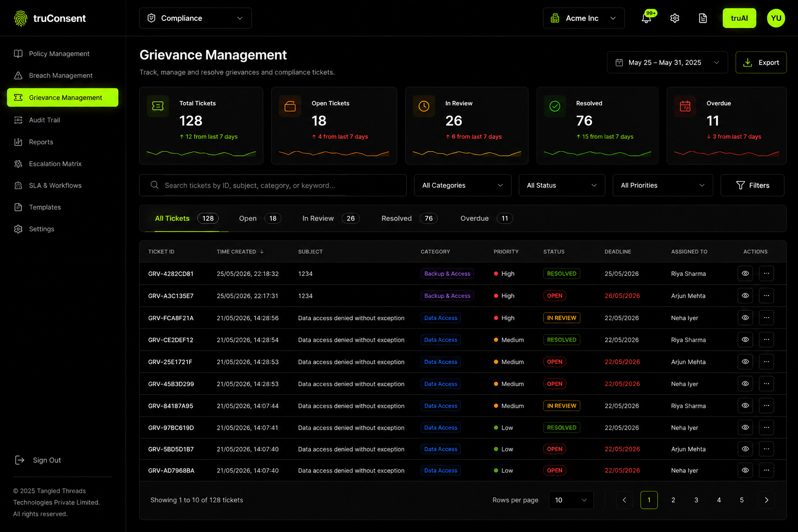This screenshot has height=532, width=798.
Task: Click the Total Tickets card icon
Action: click(x=158, y=106)
